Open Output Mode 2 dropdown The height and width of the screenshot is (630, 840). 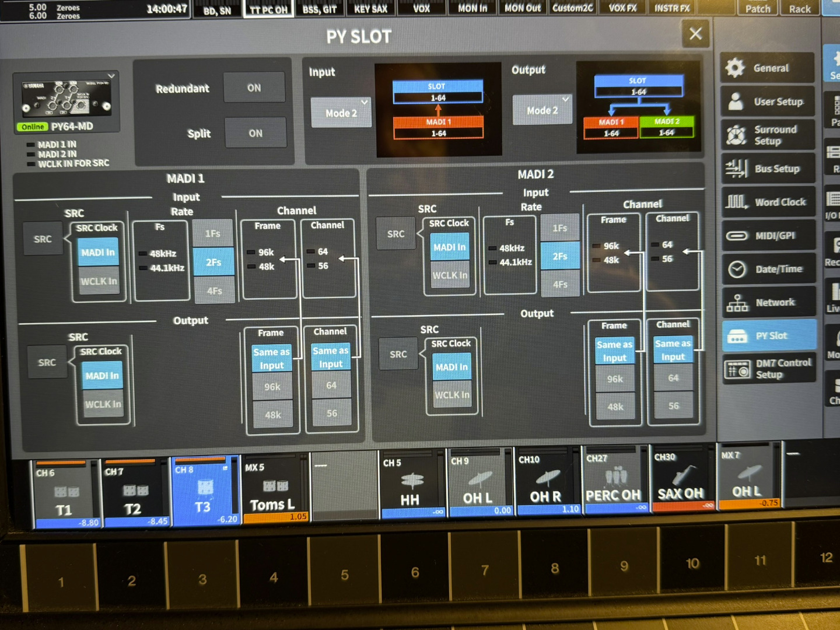tap(542, 110)
